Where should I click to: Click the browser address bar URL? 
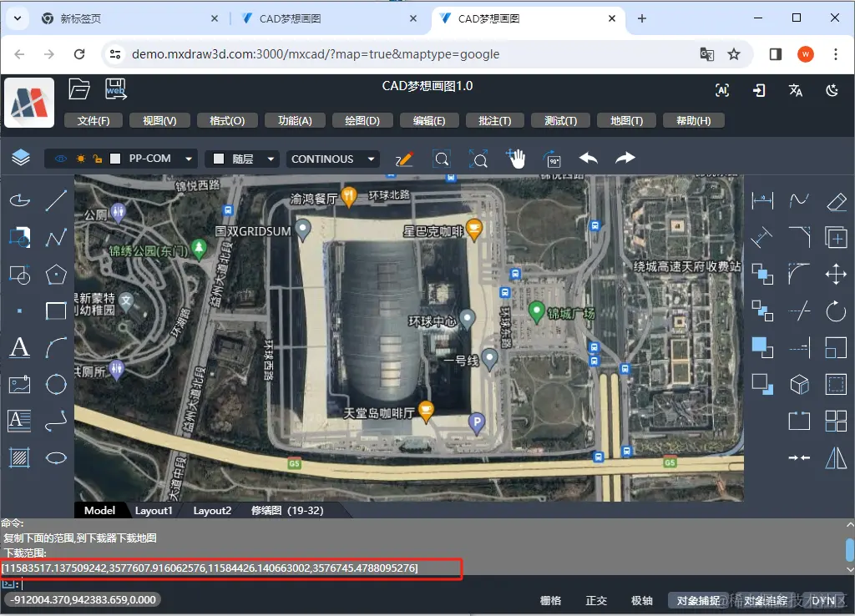tap(315, 54)
